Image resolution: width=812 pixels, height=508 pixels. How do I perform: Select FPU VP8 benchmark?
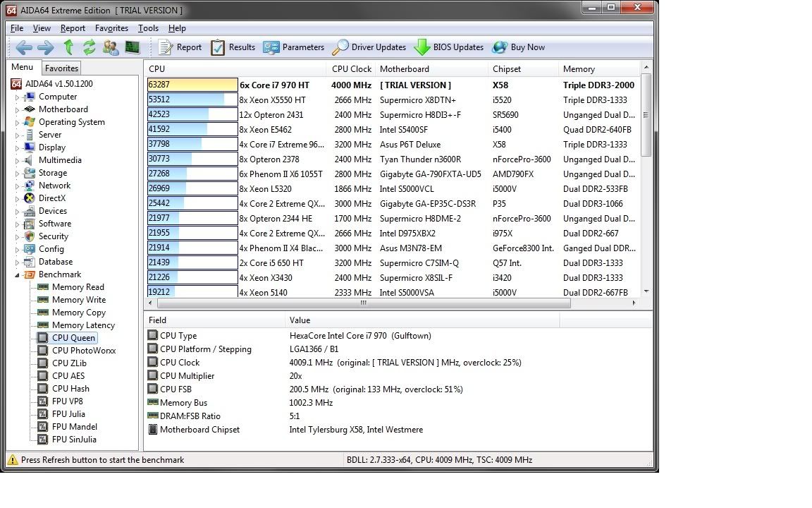point(68,401)
